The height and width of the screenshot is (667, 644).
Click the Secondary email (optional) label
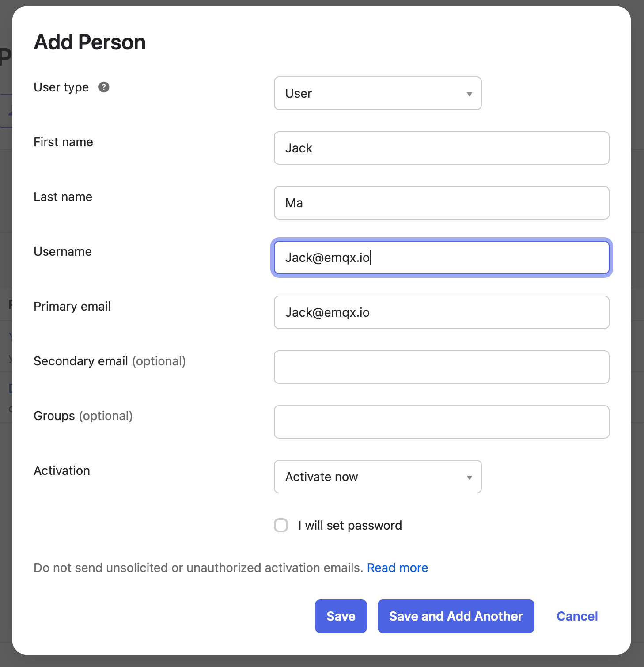[x=110, y=361]
